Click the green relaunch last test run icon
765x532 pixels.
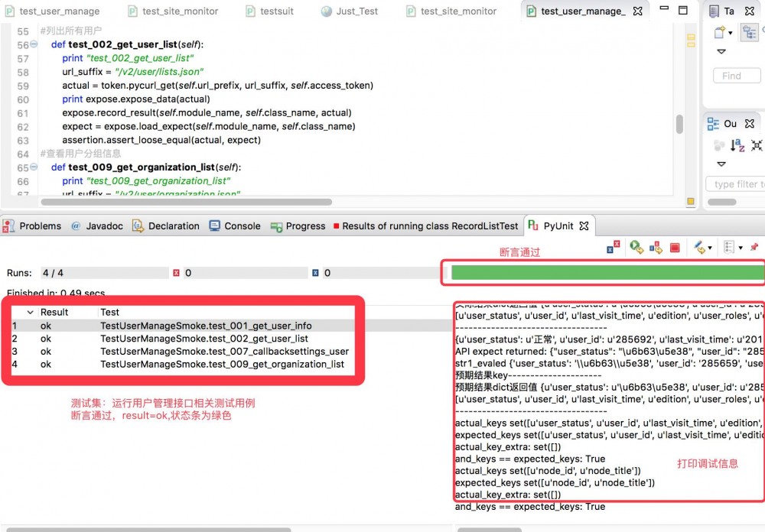tap(636, 247)
